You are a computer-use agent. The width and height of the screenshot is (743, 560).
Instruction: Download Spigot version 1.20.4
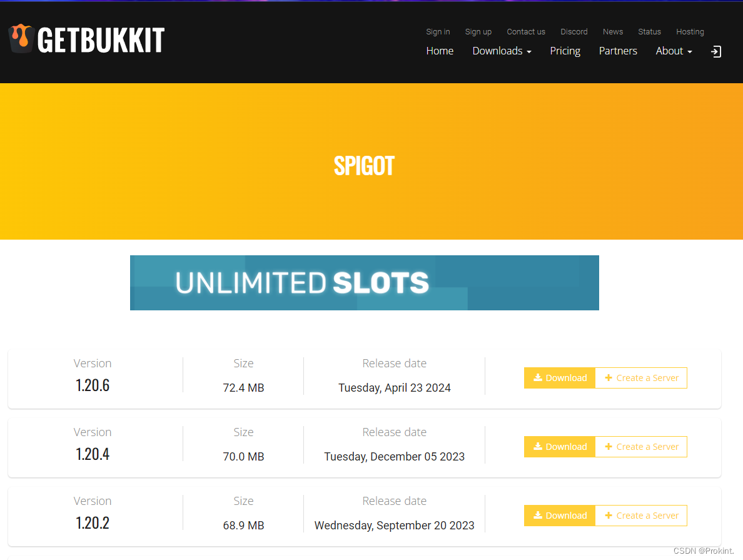coord(560,447)
